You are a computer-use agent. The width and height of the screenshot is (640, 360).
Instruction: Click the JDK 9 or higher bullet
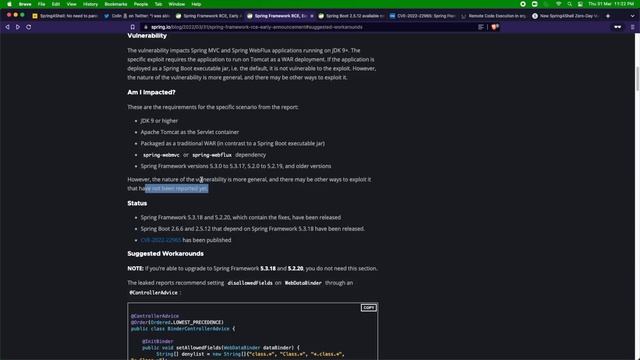[159, 121]
